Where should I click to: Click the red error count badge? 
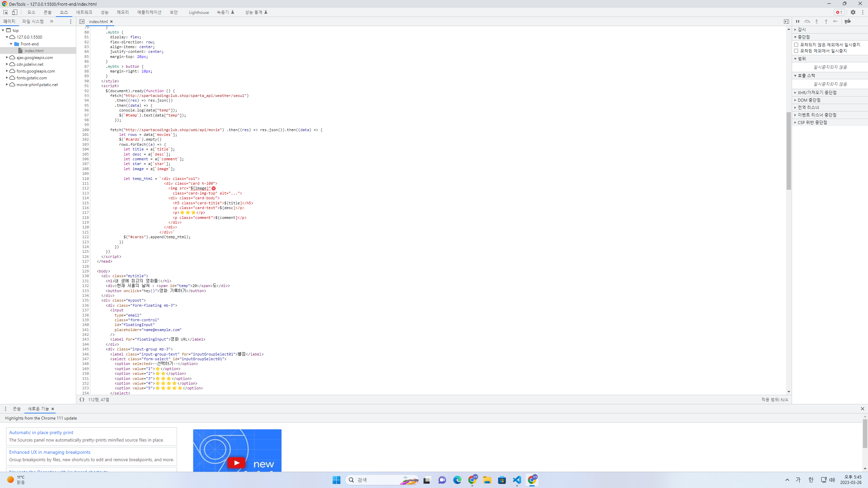tap(839, 12)
